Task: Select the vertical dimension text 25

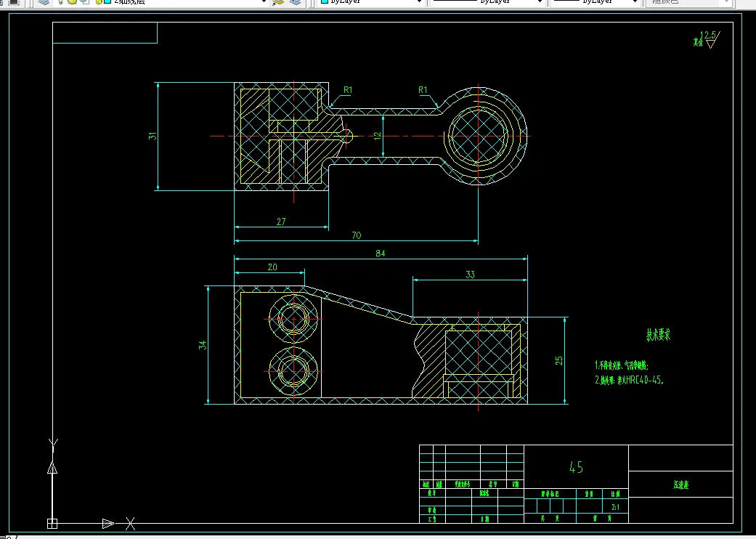Action: (x=558, y=360)
